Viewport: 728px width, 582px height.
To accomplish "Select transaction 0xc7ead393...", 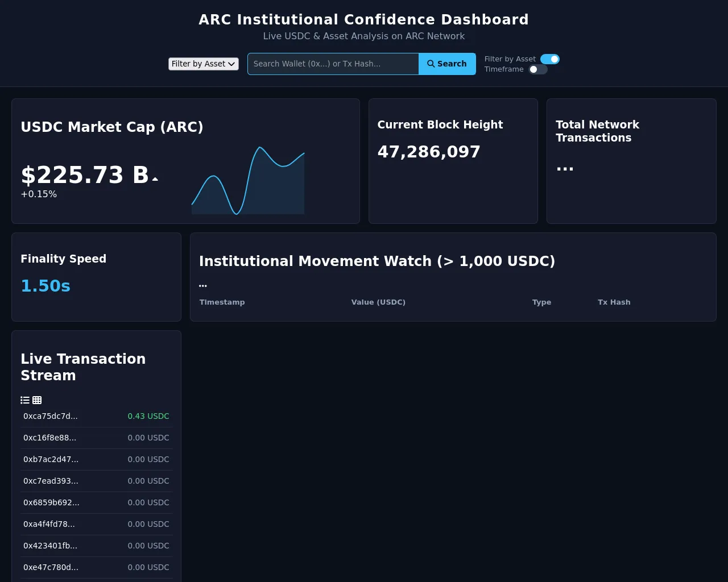I will click(96, 481).
